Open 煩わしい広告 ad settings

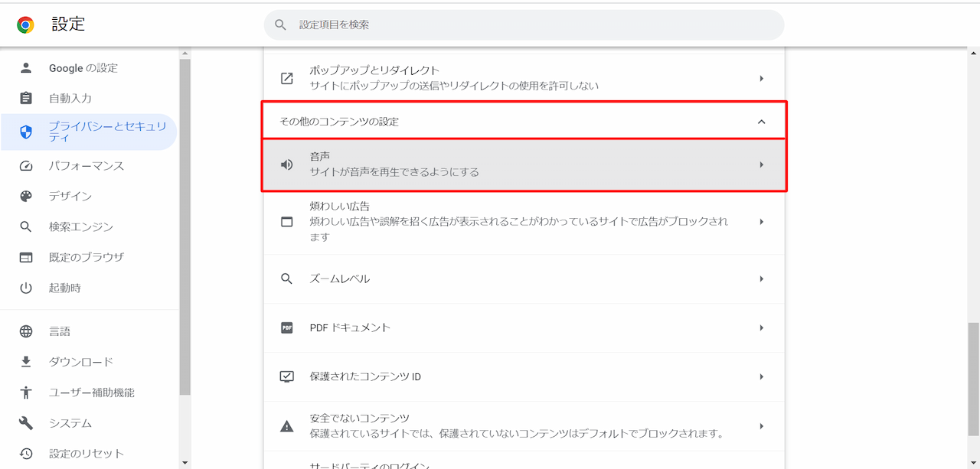[524, 223]
